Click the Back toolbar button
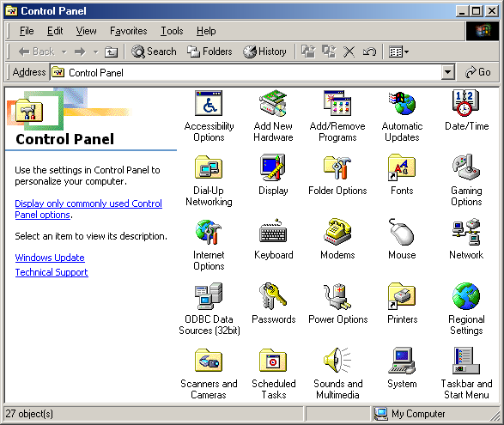Viewport: 504px width, 425px height. tap(37, 52)
